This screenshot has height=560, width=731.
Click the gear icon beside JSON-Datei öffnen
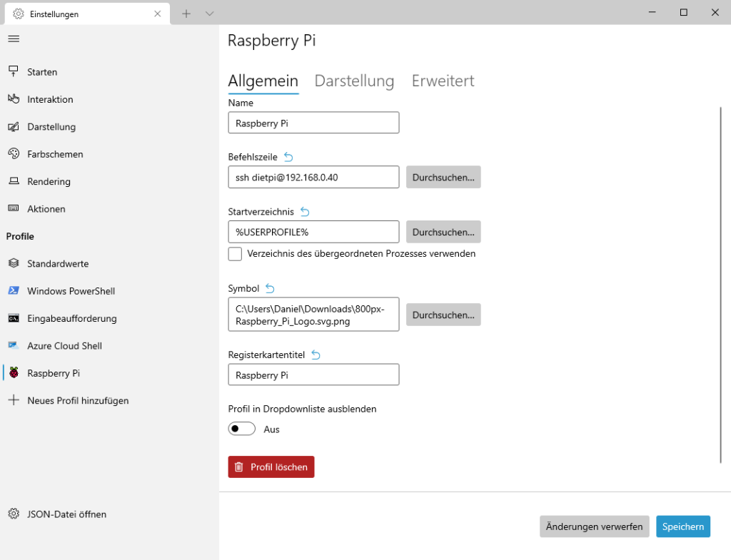click(x=14, y=514)
